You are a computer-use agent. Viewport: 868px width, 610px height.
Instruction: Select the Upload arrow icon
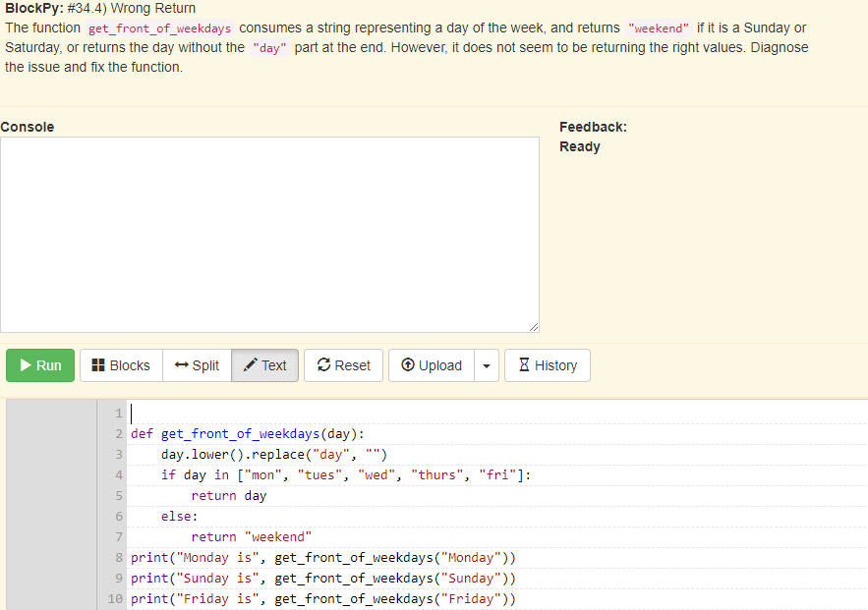click(407, 365)
